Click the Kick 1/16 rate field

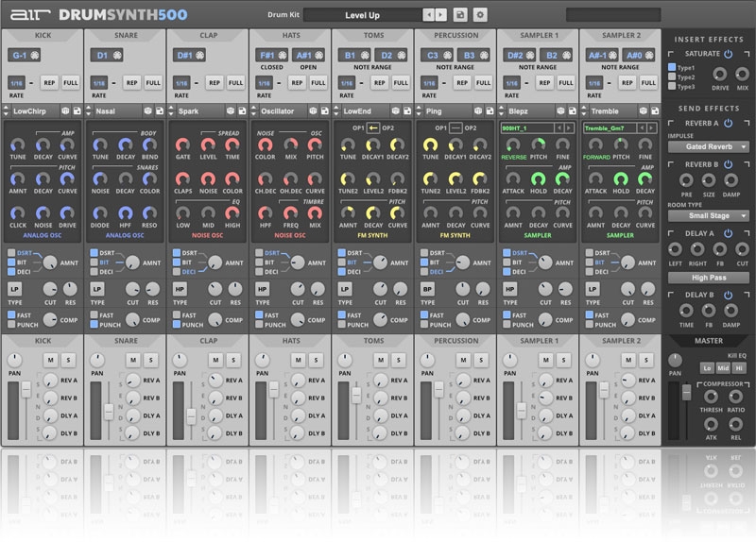(x=15, y=83)
